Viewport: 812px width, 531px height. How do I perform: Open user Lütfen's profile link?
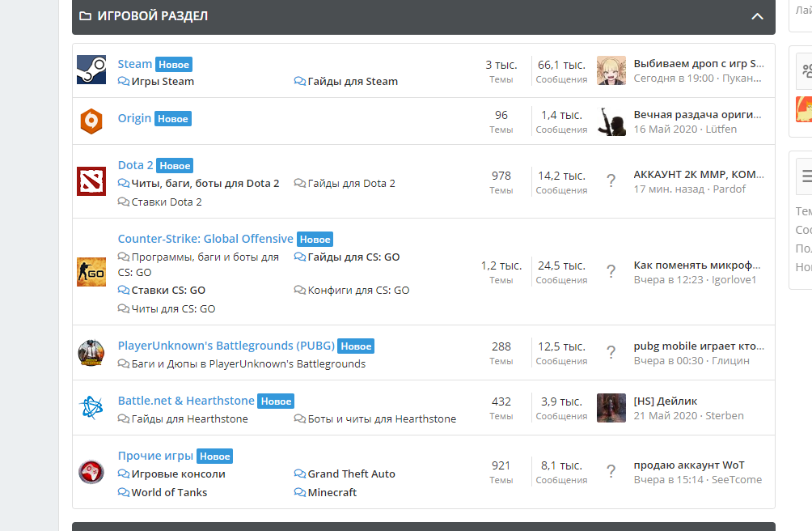click(x=721, y=129)
